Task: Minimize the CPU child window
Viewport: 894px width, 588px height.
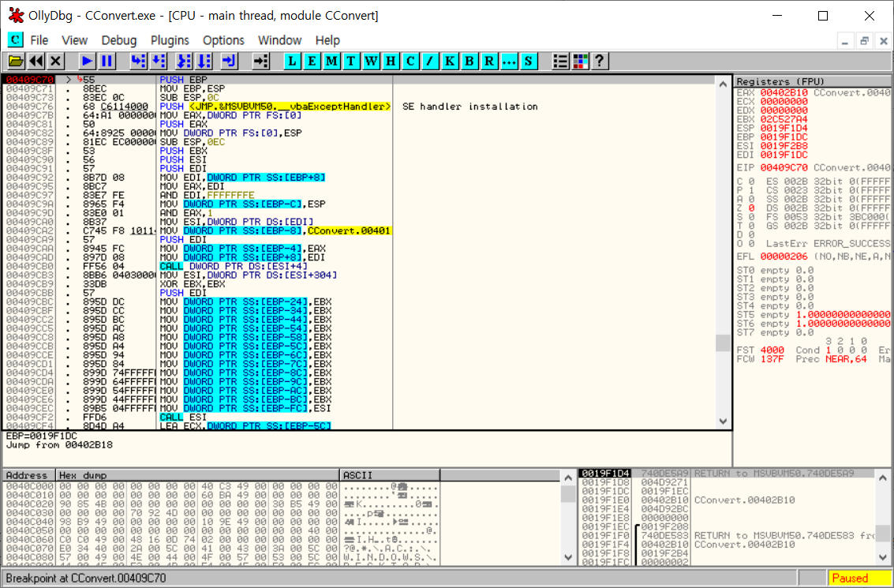Action: [x=846, y=41]
